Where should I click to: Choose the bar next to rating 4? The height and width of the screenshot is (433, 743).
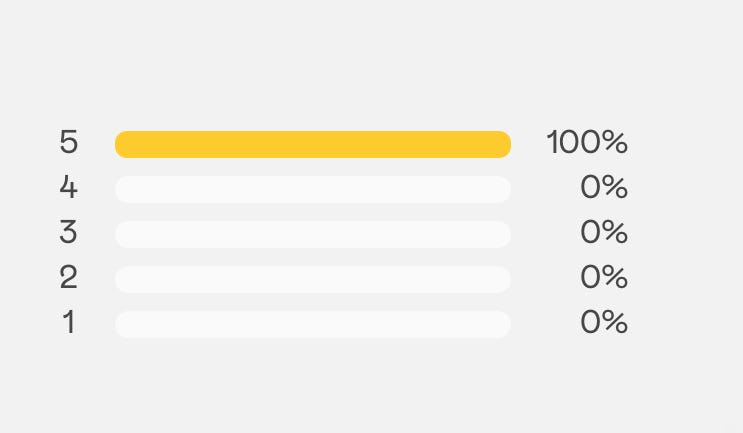point(313,189)
